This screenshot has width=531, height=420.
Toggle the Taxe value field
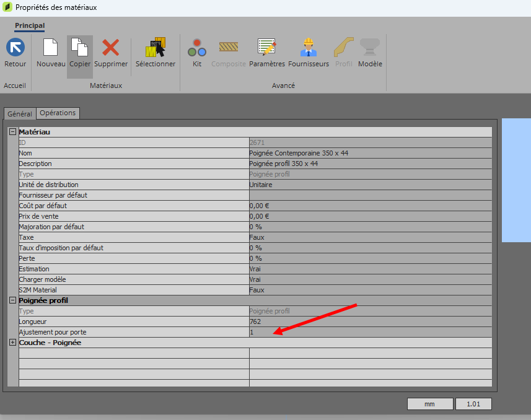370,237
